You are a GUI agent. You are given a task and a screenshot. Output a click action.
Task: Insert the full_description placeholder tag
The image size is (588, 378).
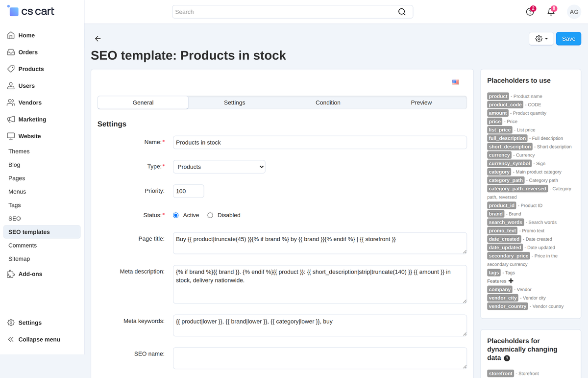[x=507, y=138]
